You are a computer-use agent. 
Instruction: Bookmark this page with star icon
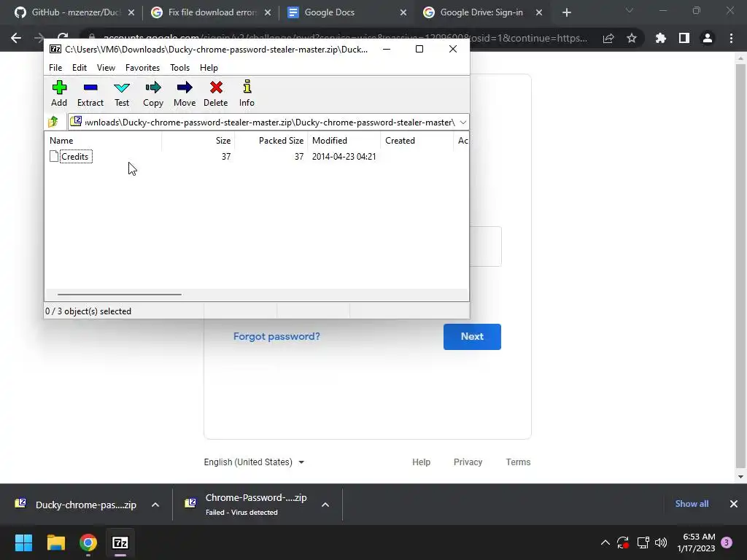632,38
